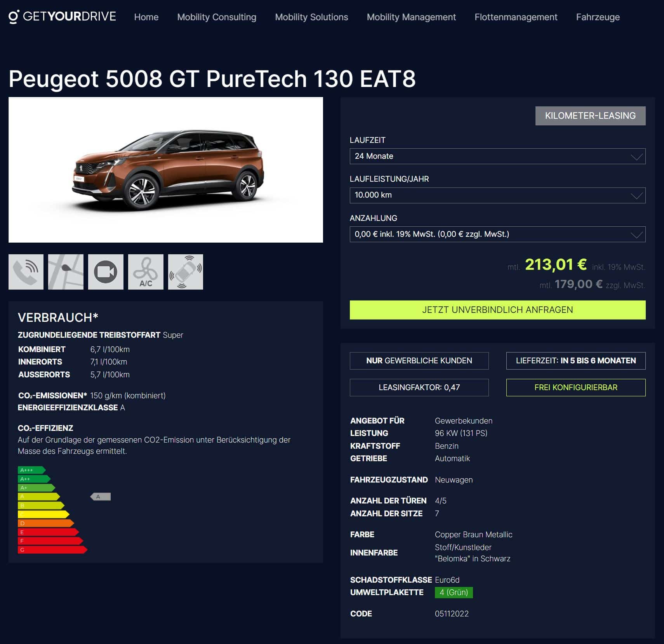Open the Home menu item
The width and height of the screenshot is (664, 644).
[146, 17]
